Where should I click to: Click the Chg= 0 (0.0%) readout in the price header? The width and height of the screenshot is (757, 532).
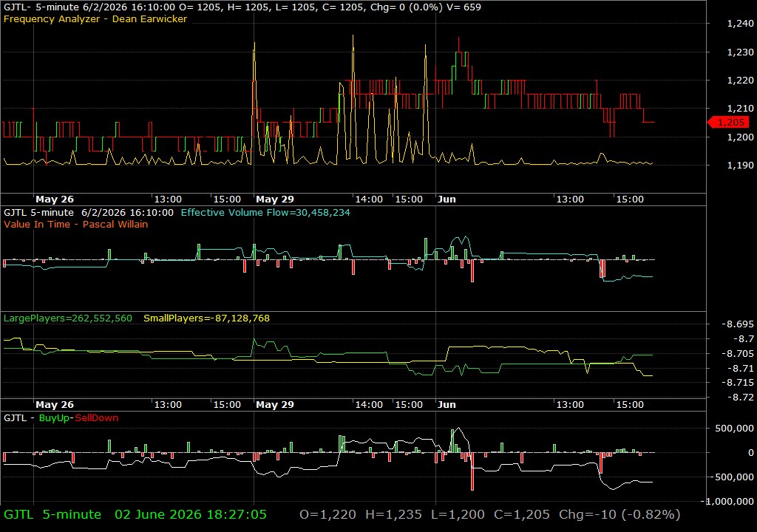tap(407, 7)
